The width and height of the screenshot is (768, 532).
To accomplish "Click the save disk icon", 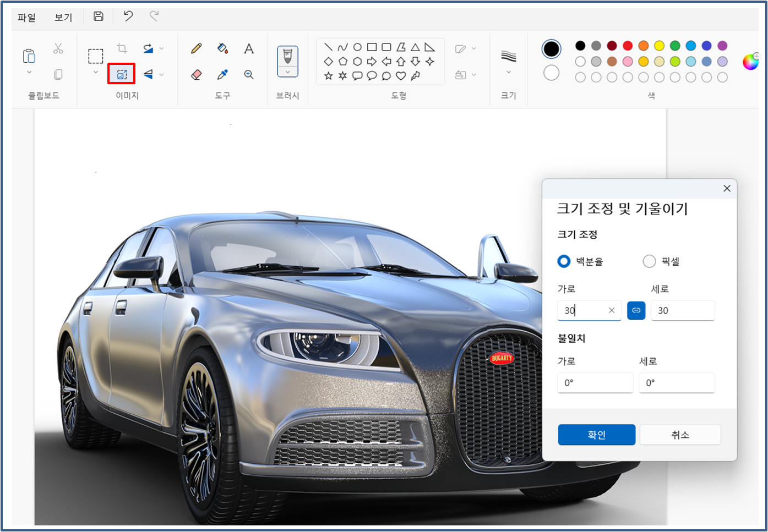I will 99,17.
